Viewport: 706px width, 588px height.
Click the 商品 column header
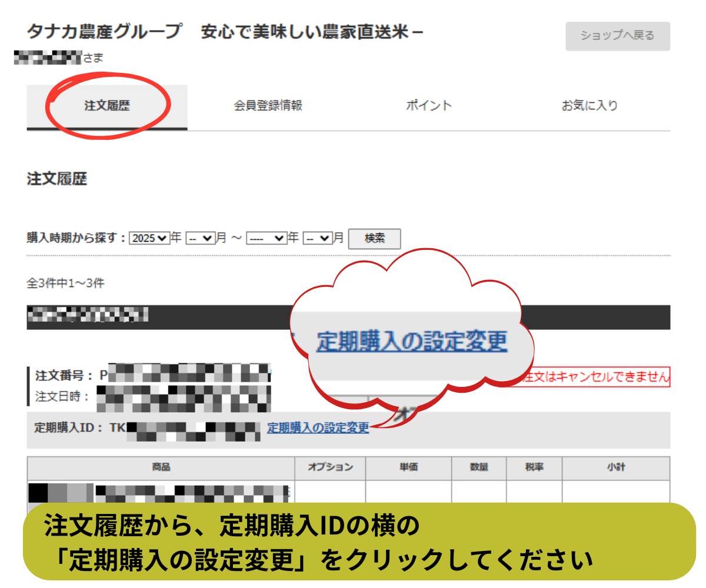(x=161, y=467)
